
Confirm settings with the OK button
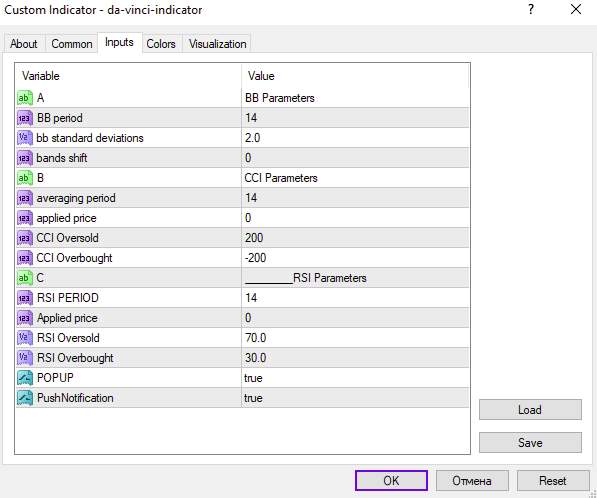(391, 480)
